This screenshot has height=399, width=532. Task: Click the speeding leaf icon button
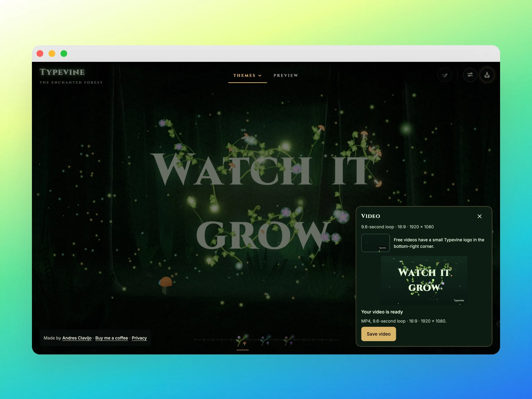coord(445,75)
